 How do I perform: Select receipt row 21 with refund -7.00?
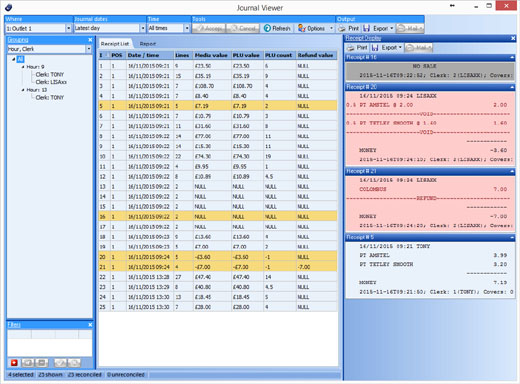point(218,267)
